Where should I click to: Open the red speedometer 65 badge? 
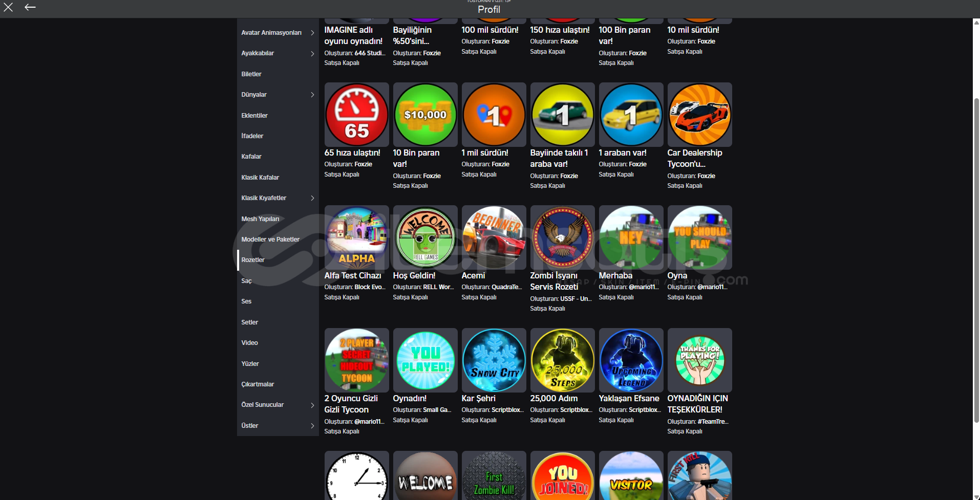pyautogui.click(x=357, y=115)
